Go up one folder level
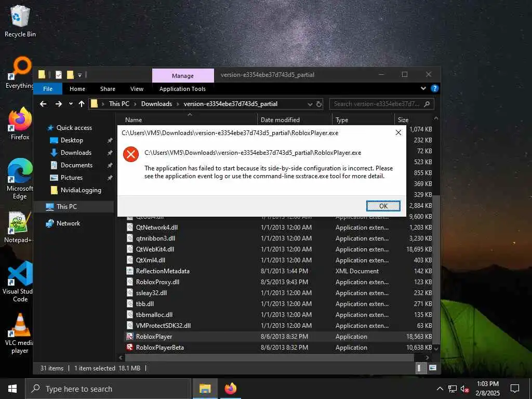The height and width of the screenshot is (399, 532). click(82, 104)
